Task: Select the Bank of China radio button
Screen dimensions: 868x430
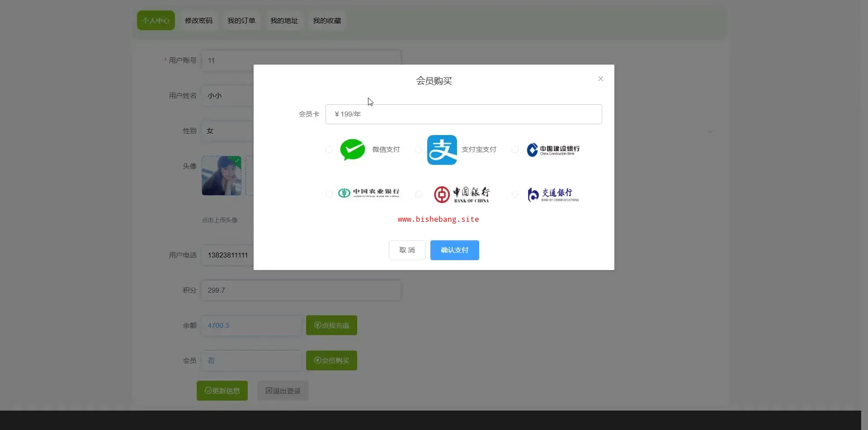Action: point(418,194)
